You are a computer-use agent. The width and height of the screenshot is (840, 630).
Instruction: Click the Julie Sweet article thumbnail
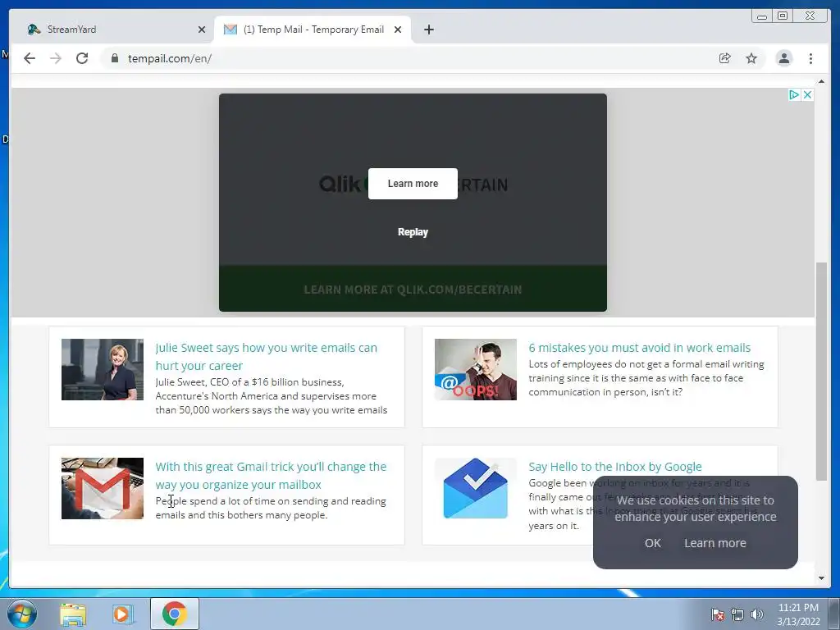[103, 369]
